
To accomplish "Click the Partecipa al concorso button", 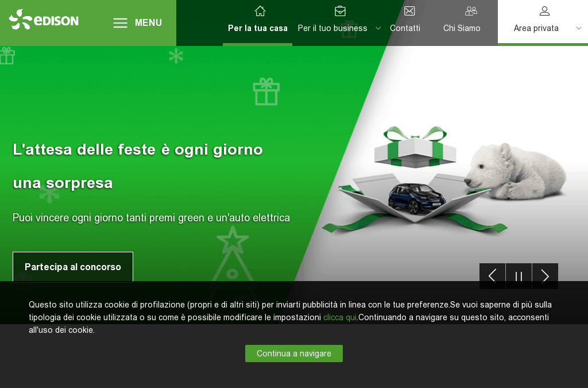I will (73, 267).
